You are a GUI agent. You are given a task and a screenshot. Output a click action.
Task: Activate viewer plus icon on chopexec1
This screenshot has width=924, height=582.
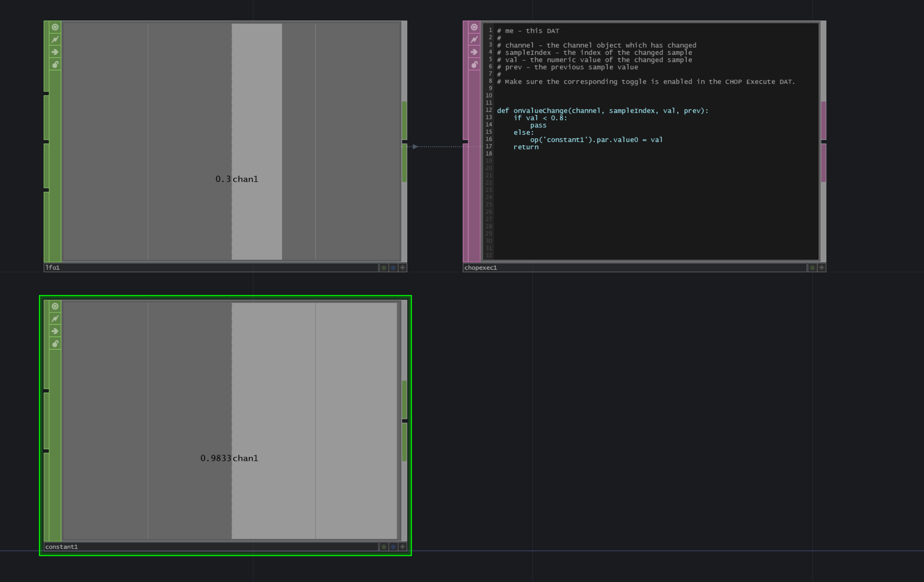pyautogui.click(x=822, y=267)
